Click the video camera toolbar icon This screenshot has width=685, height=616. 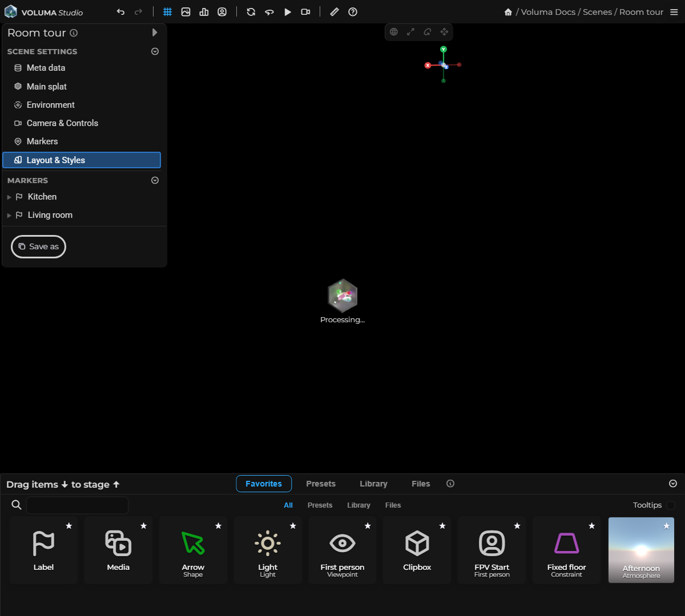coord(306,12)
